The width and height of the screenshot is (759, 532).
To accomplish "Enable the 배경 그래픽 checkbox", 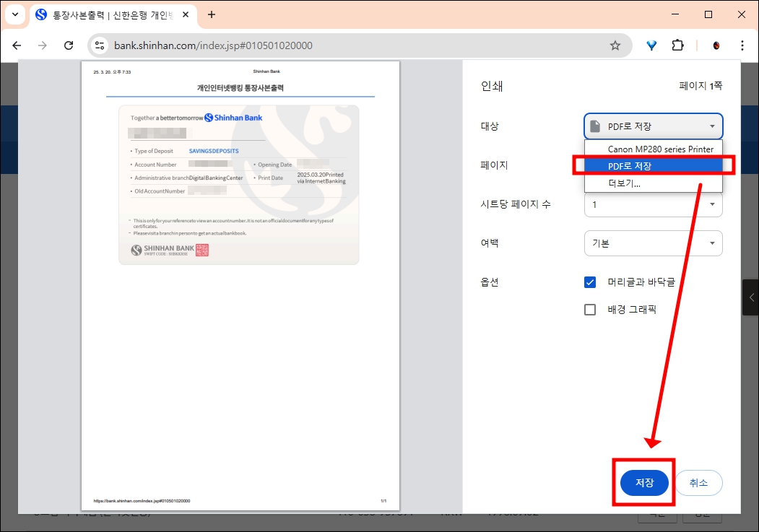I will point(589,309).
